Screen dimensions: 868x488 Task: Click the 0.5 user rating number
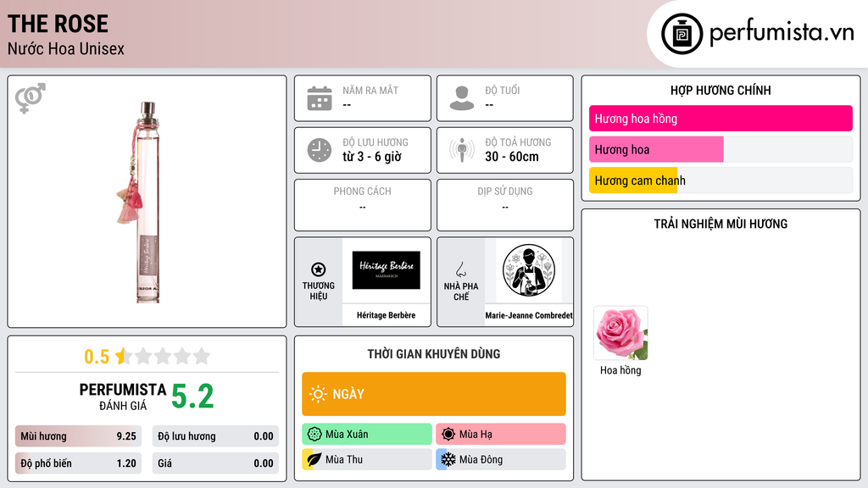(97, 357)
